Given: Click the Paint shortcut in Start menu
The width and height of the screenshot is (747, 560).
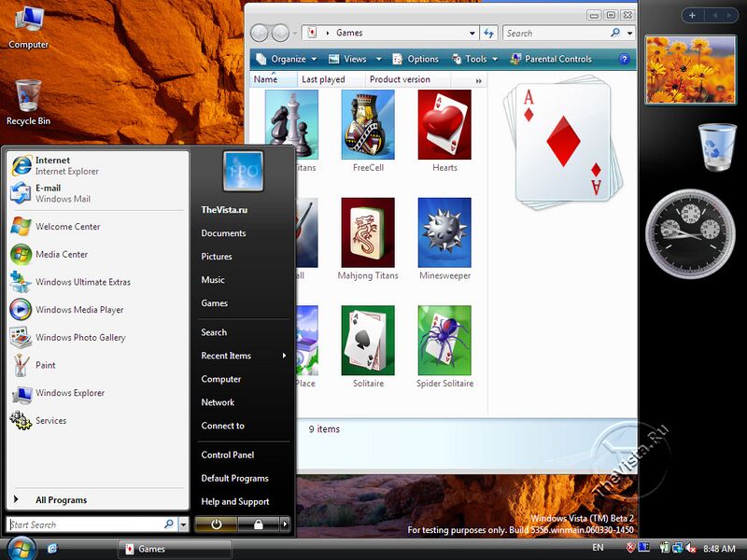Looking at the screenshot, I should coord(45,365).
